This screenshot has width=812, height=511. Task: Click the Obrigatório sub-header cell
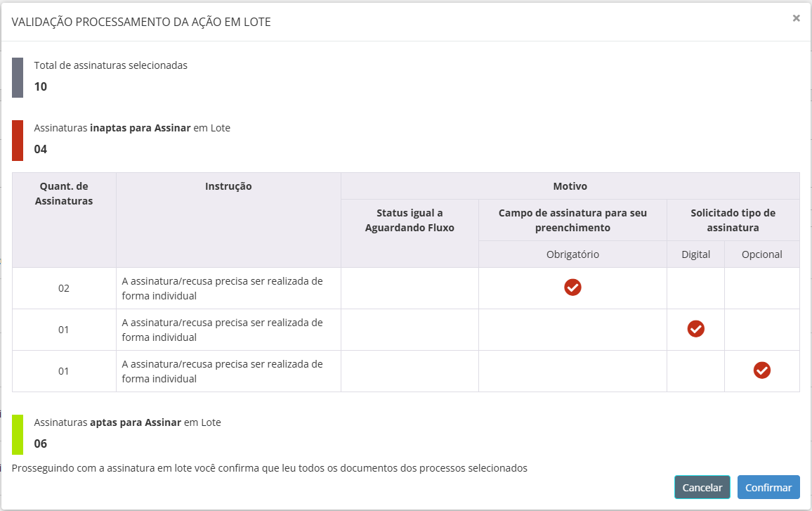(x=572, y=254)
